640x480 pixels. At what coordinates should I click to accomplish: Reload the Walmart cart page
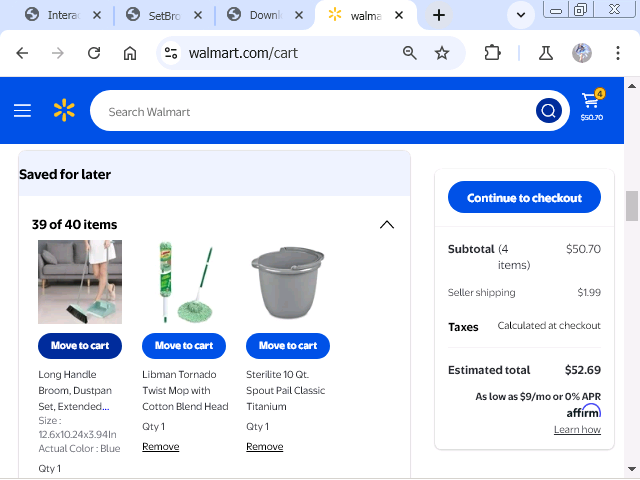click(94, 53)
